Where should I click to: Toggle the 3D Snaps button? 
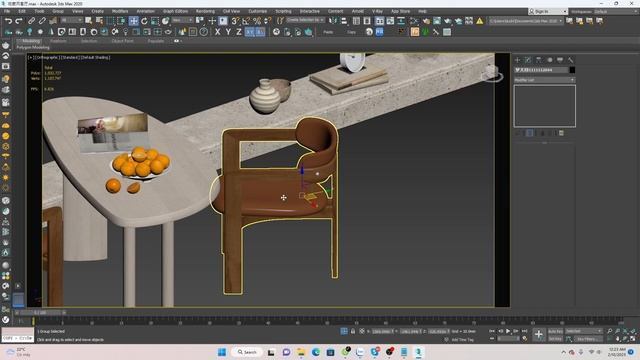236,21
